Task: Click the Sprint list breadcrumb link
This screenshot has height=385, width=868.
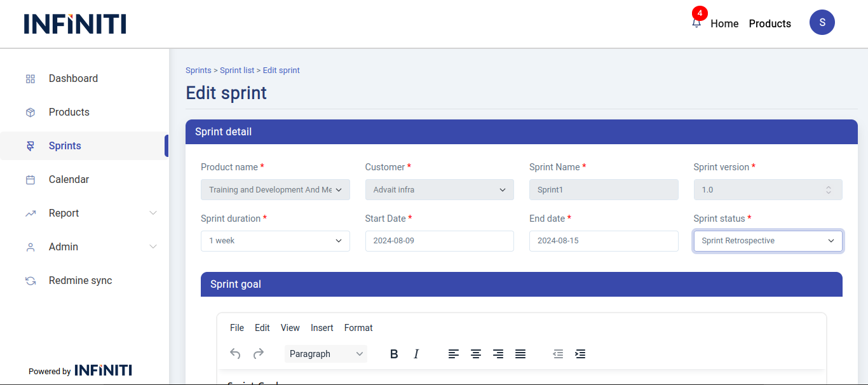Action: [x=237, y=71]
